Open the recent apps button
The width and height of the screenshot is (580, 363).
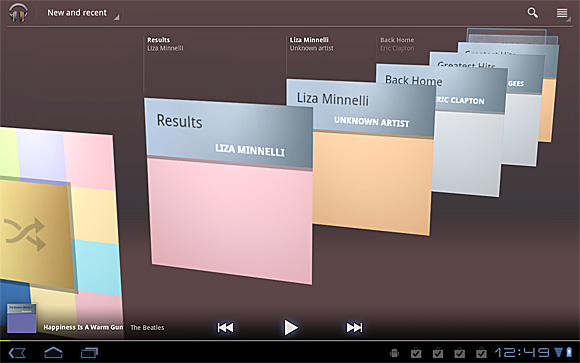click(89, 353)
